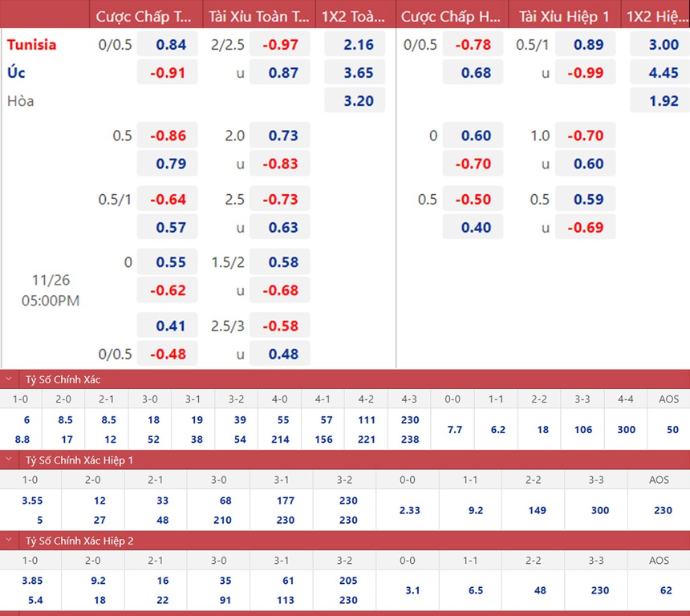Select first-half handicap odds -0.78
Image resolution: width=690 pixels, height=616 pixels.
pos(473,45)
